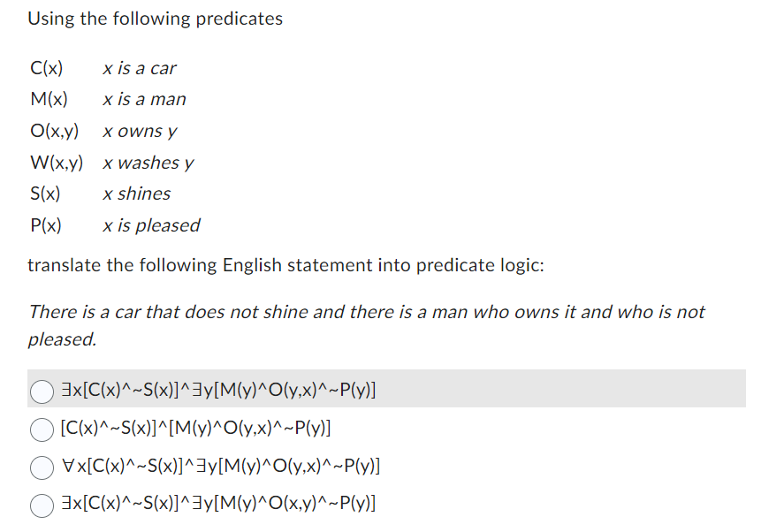Click the x owns y description text
This screenshot has width=784, height=532.
coord(141,131)
